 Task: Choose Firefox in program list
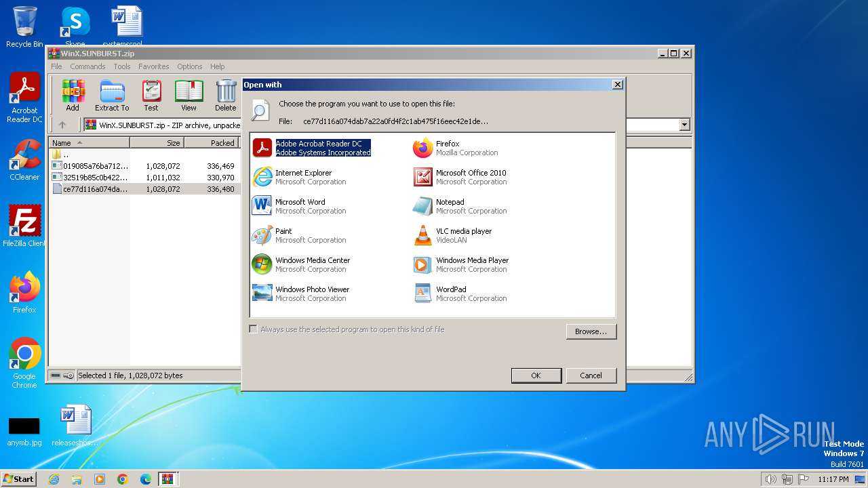[456, 148]
